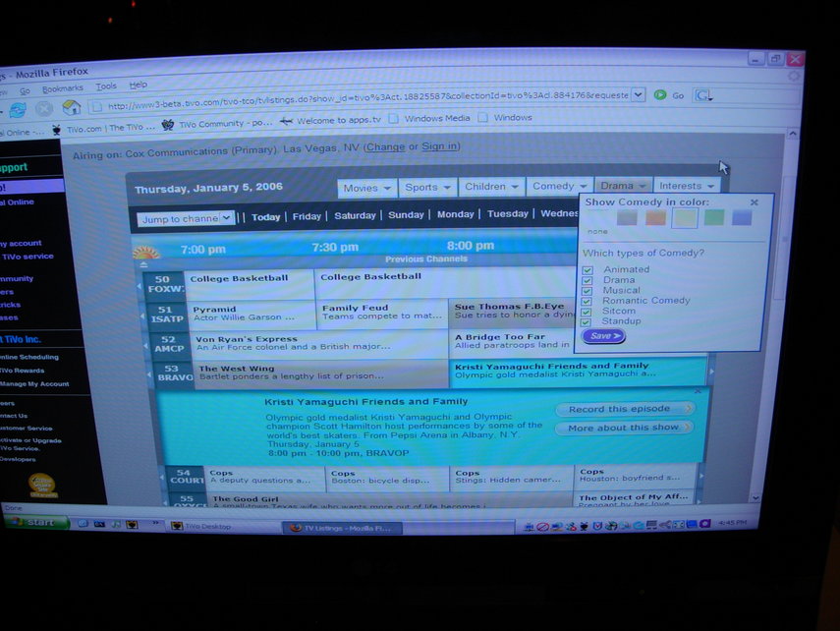Click left arrow beside channel 50
Image resolution: width=840 pixels, height=631 pixels.
(x=139, y=286)
